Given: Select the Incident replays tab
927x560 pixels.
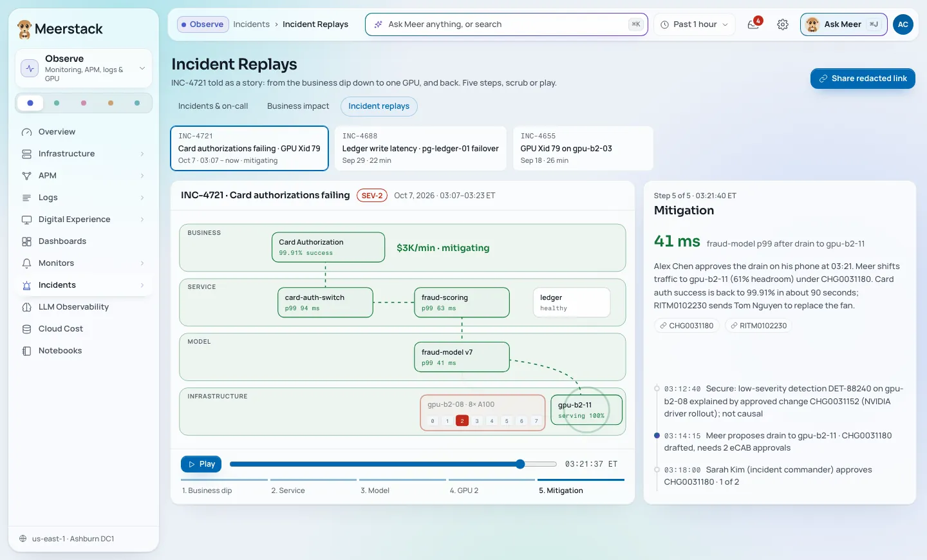Looking at the screenshot, I should pos(379,106).
